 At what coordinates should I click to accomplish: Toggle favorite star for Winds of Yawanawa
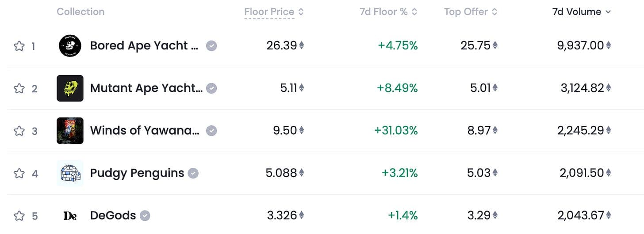(19, 131)
